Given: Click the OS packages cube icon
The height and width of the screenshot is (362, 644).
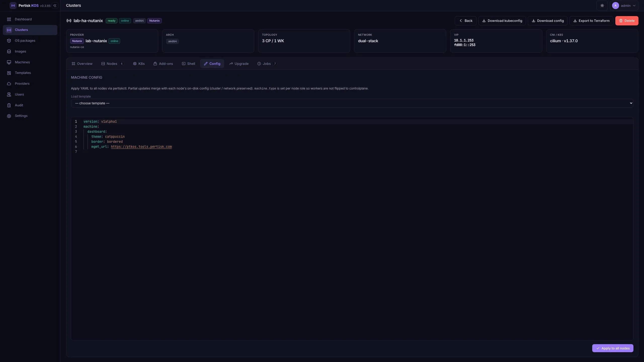Looking at the screenshot, I should coord(9,41).
